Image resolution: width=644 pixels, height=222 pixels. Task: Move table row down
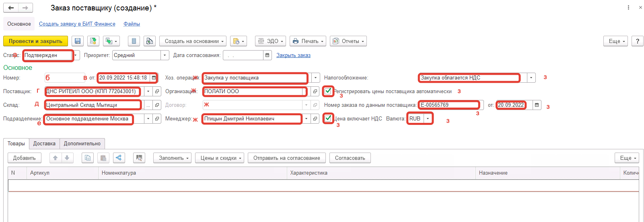point(67,158)
